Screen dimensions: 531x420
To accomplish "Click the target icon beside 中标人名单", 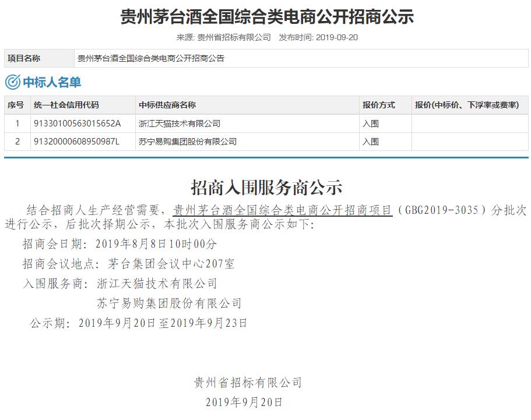I will [12, 82].
